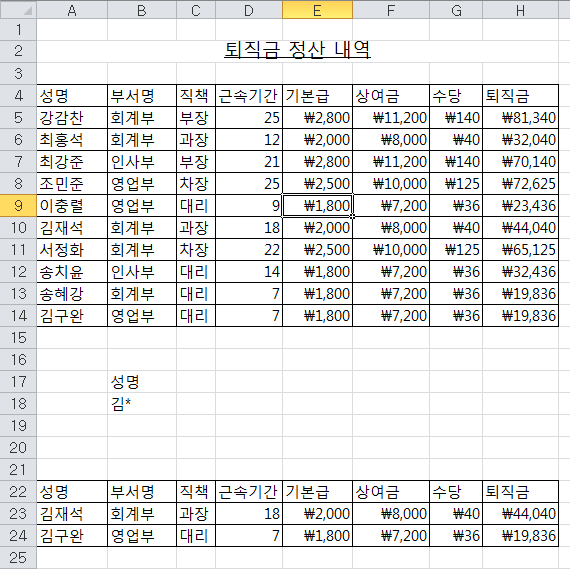Select highlighted column E header
Viewport: 570px width, 569px height.
pos(317,10)
